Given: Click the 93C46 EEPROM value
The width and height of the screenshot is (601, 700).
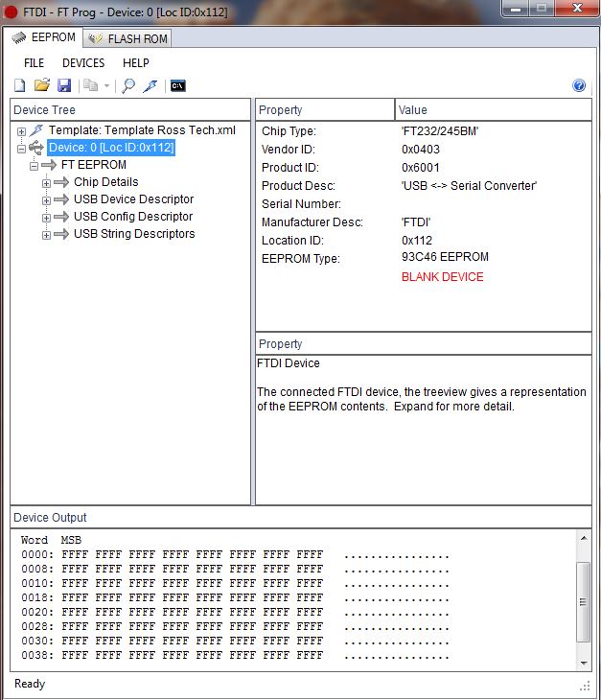Looking at the screenshot, I should [445, 257].
